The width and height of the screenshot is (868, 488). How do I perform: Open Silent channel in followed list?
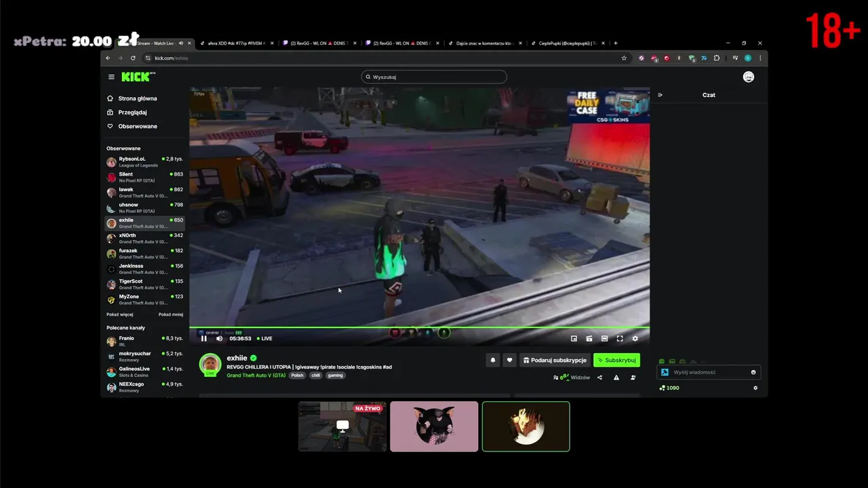pos(144,177)
